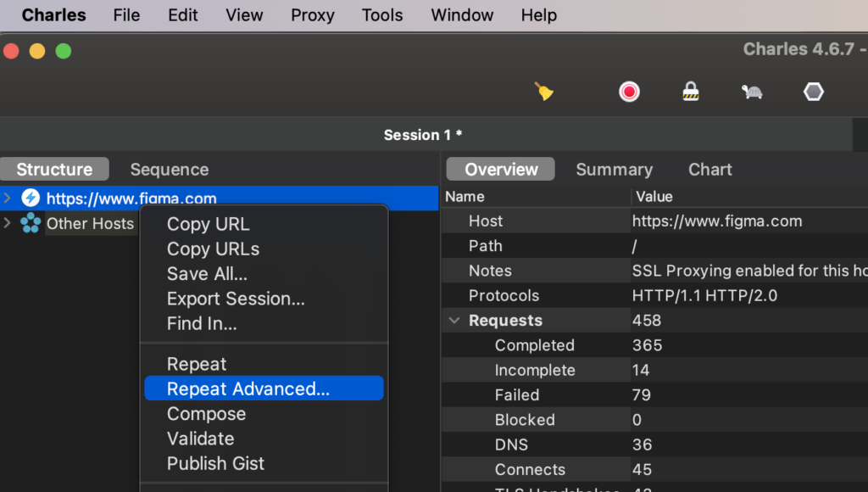
Task: Click Export Session in context menu
Action: [x=236, y=299]
